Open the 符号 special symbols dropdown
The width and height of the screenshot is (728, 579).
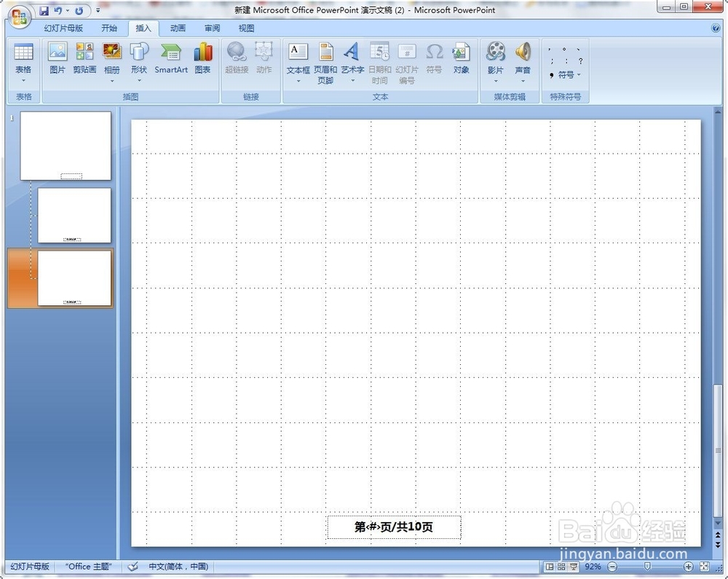pyautogui.click(x=565, y=75)
